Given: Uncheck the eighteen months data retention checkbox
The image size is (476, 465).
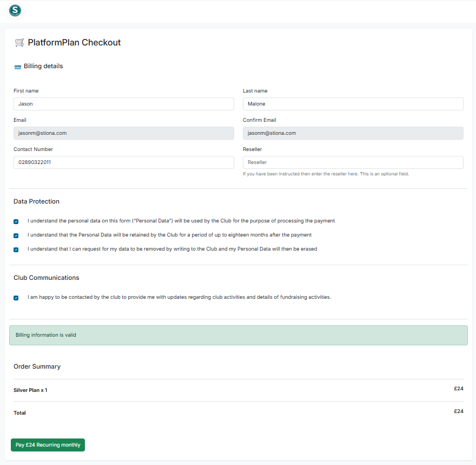Looking at the screenshot, I should (16, 235).
